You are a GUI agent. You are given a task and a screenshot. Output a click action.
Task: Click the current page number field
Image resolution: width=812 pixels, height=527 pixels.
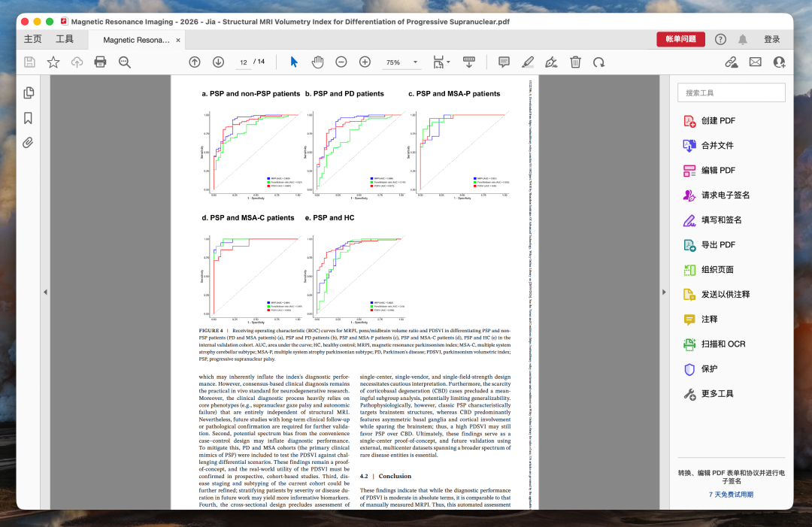coord(244,62)
